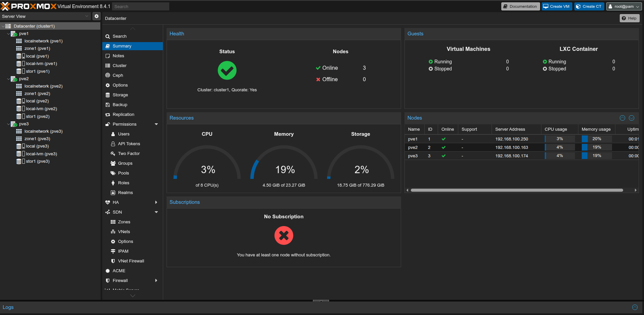Viewport: 644px width, 315px height.
Task: Open the Server View dropdown
Action: [x=45, y=16]
